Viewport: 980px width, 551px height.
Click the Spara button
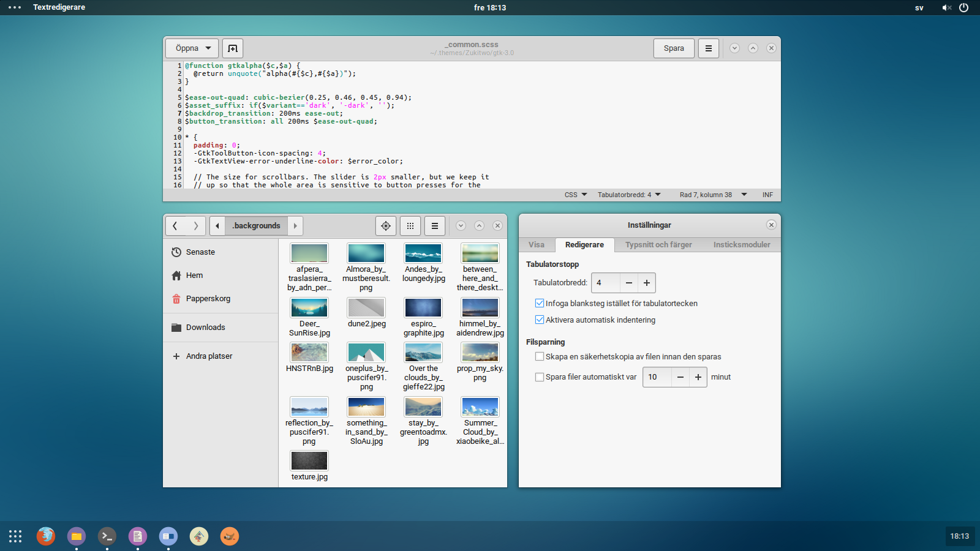click(x=674, y=48)
